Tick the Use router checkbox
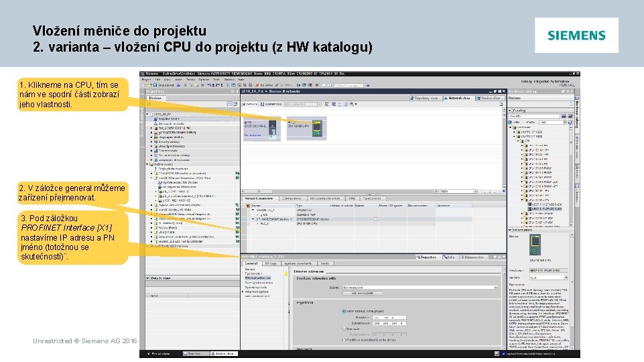The width and height of the screenshot is (644, 362). pos(344,328)
